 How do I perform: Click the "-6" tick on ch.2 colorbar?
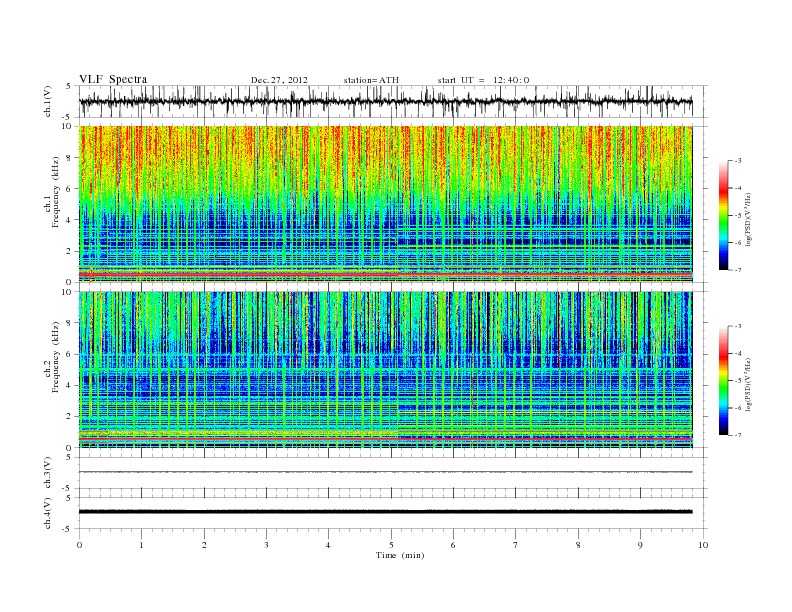pos(738,408)
